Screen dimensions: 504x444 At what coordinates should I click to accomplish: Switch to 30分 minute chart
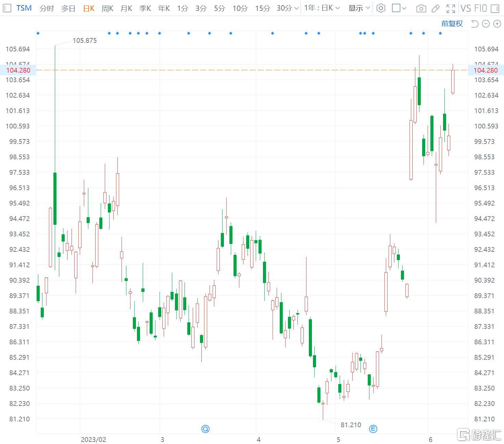(x=285, y=8)
